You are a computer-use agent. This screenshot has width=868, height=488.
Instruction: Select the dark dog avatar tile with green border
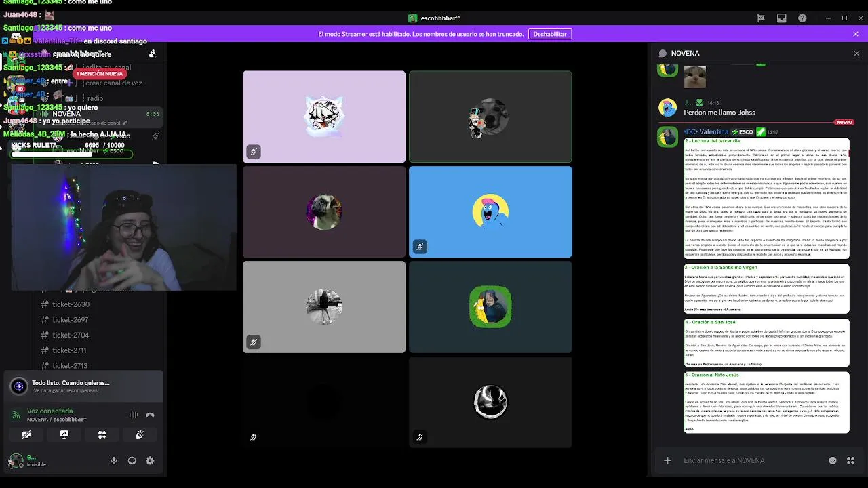(x=490, y=117)
